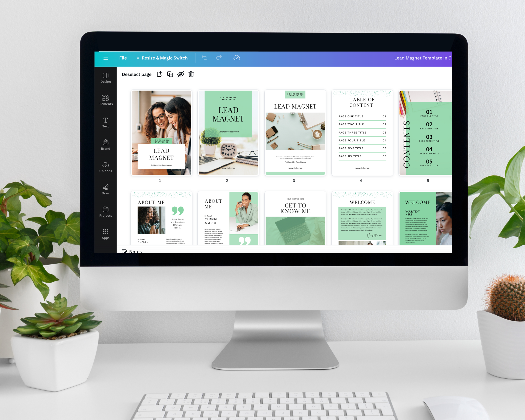Click the Apps panel icon
Image resolution: width=525 pixels, height=420 pixels.
tap(105, 234)
